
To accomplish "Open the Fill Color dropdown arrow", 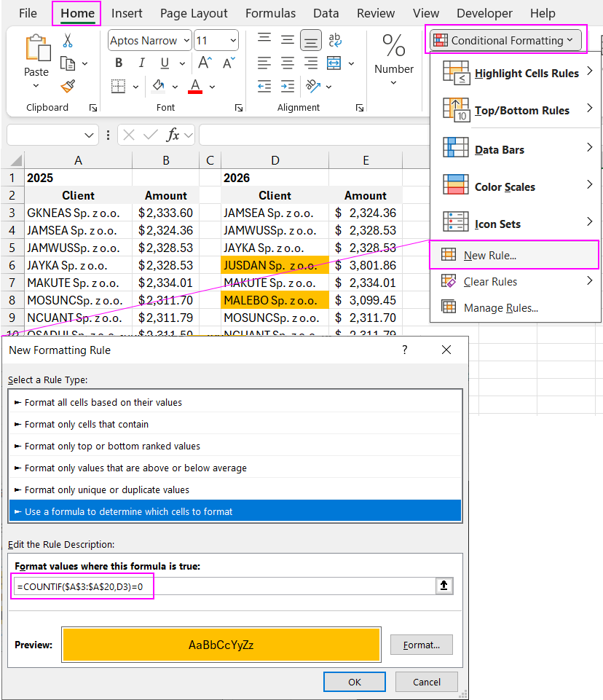I will [175, 86].
